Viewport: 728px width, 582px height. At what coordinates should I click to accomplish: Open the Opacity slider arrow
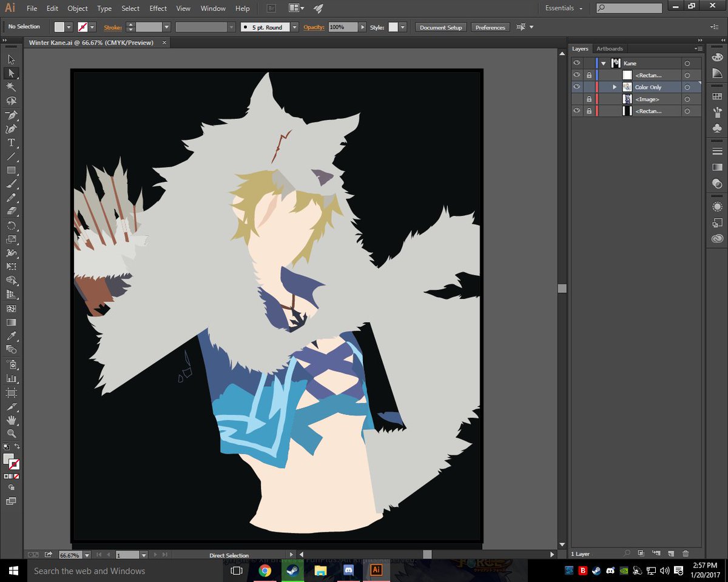[x=363, y=27]
